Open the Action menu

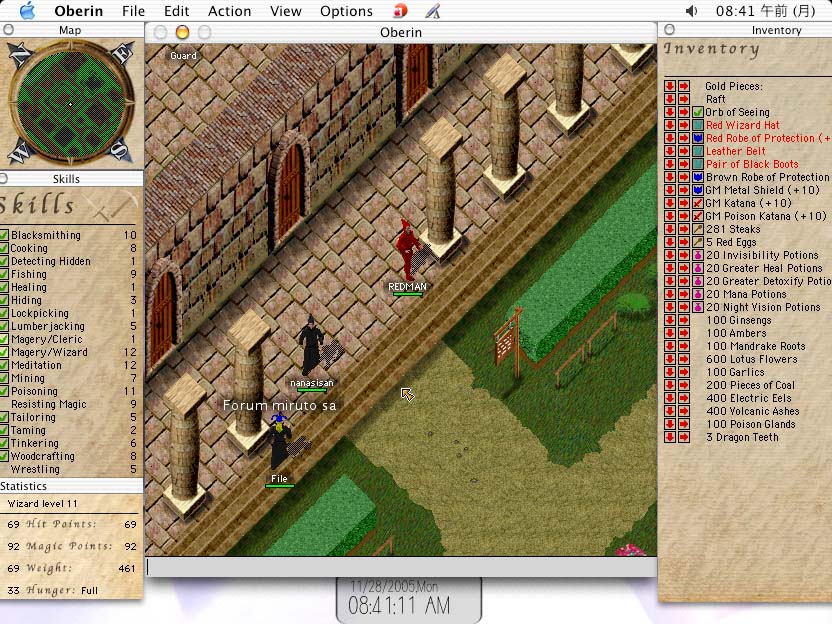tap(229, 11)
